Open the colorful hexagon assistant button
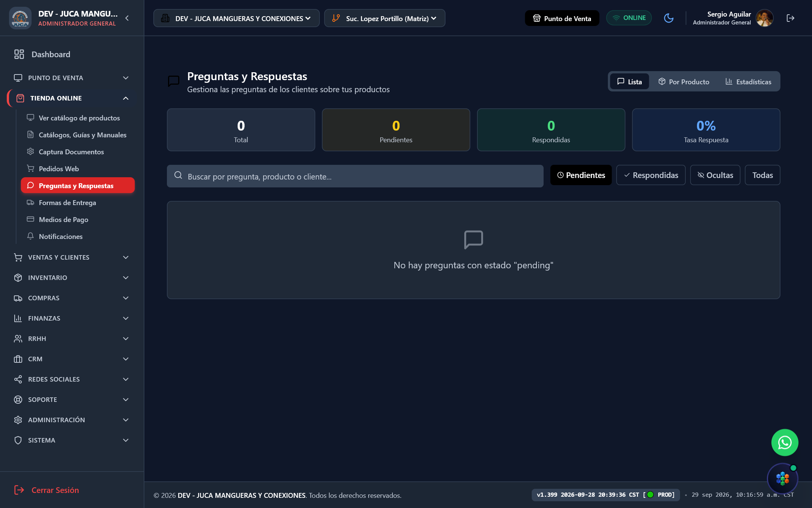The image size is (812, 508). [x=782, y=478]
